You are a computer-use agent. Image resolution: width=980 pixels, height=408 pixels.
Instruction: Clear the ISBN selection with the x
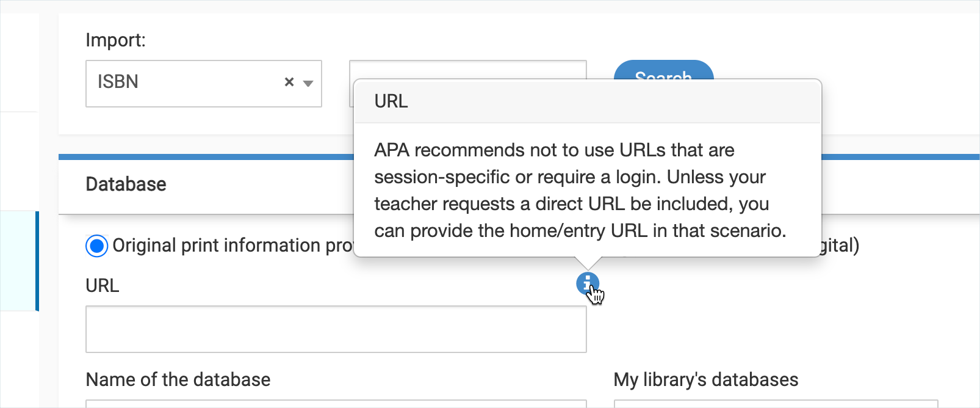tap(289, 82)
